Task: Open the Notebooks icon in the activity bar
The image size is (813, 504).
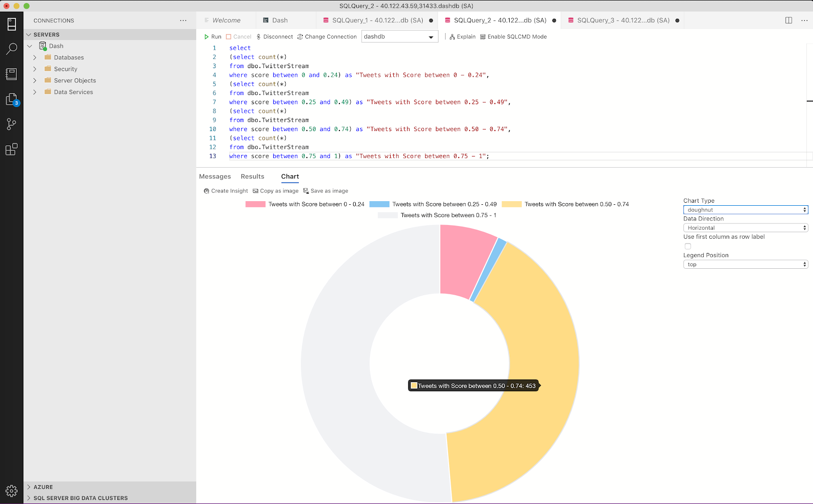Action: coord(11,74)
